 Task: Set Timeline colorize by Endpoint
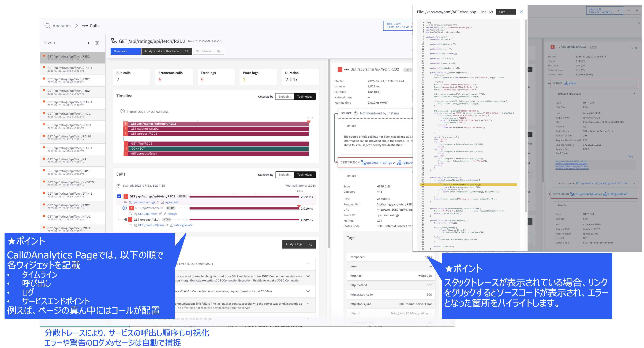tap(284, 97)
